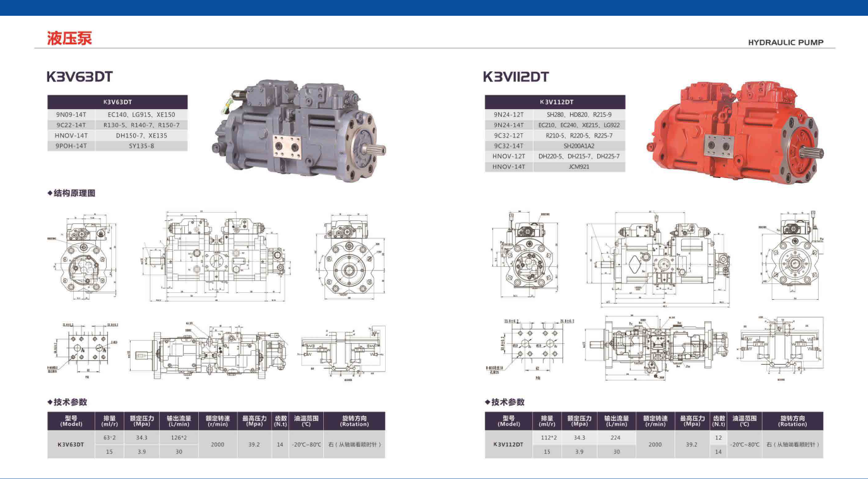Viewport: 868px width, 479px height.
Task: Select the large K3V63DT section heading
Action: (80, 77)
